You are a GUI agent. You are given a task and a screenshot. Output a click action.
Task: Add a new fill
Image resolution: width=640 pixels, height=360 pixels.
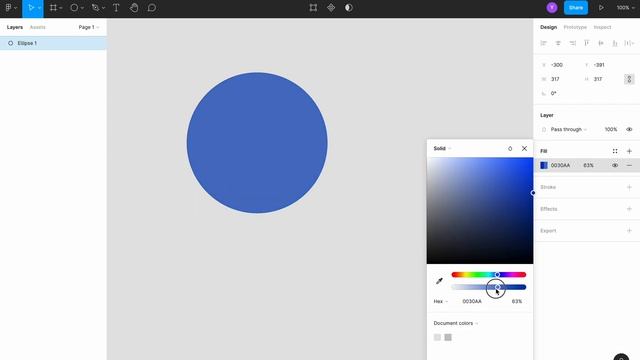[x=629, y=151]
